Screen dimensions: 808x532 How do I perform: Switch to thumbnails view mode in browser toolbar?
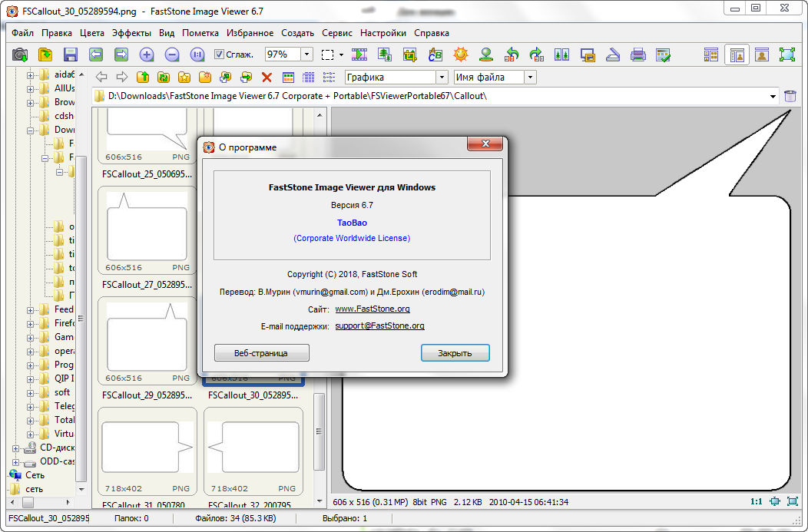288,77
